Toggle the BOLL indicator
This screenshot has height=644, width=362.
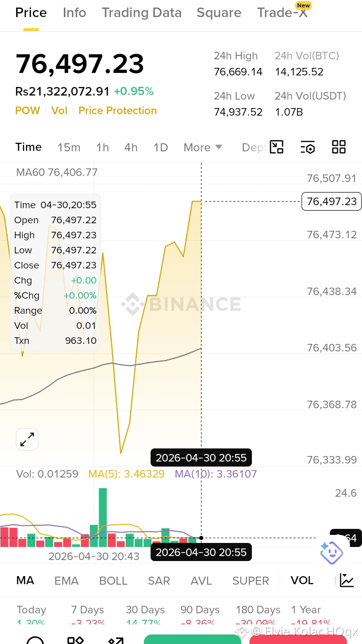(x=113, y=581)
